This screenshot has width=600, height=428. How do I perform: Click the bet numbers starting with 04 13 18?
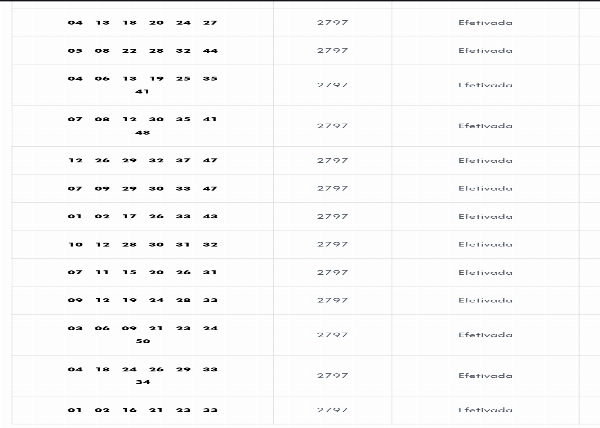[142, 22]
